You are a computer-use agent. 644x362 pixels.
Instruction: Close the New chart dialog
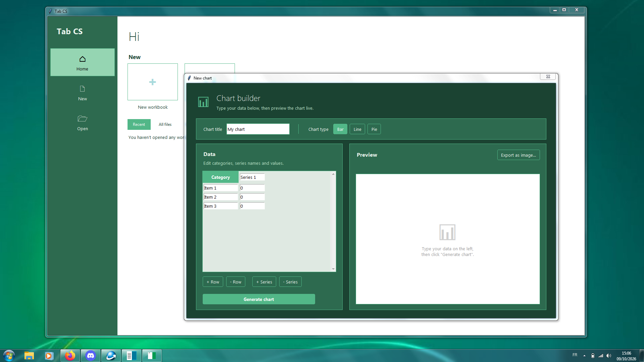click(x=548, y=77)
